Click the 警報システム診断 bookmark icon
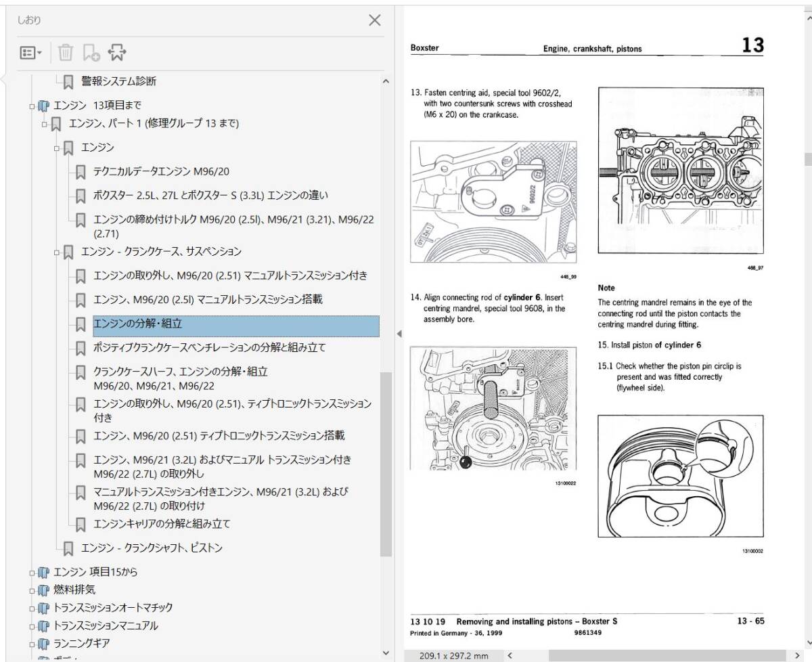The height and width of the screenshot is (662, 812). click(68, 82)
